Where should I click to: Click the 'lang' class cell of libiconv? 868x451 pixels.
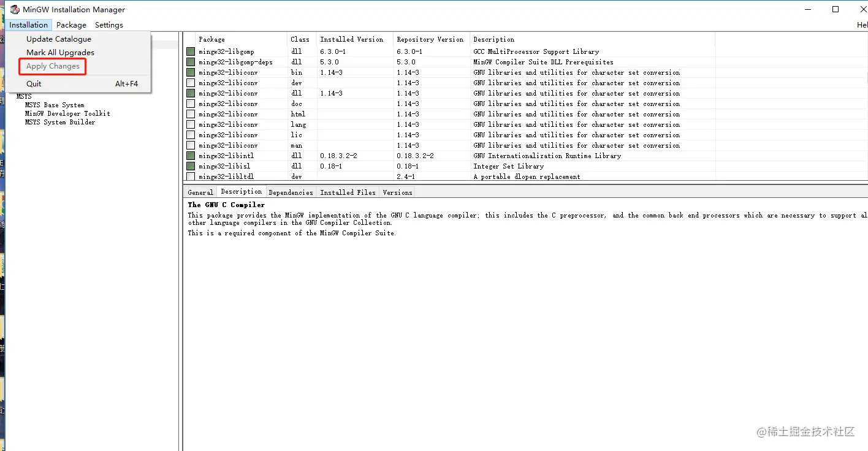point(299,124)
